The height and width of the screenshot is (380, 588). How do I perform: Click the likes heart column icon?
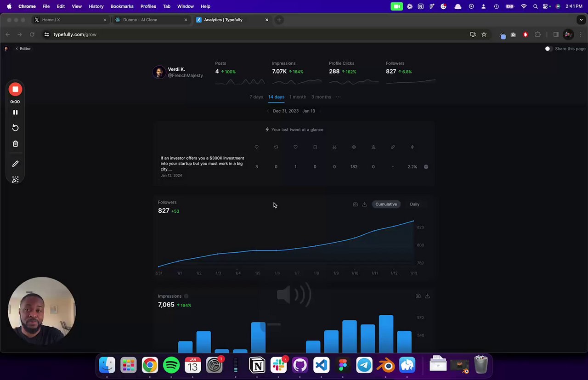tap(295, 147)
